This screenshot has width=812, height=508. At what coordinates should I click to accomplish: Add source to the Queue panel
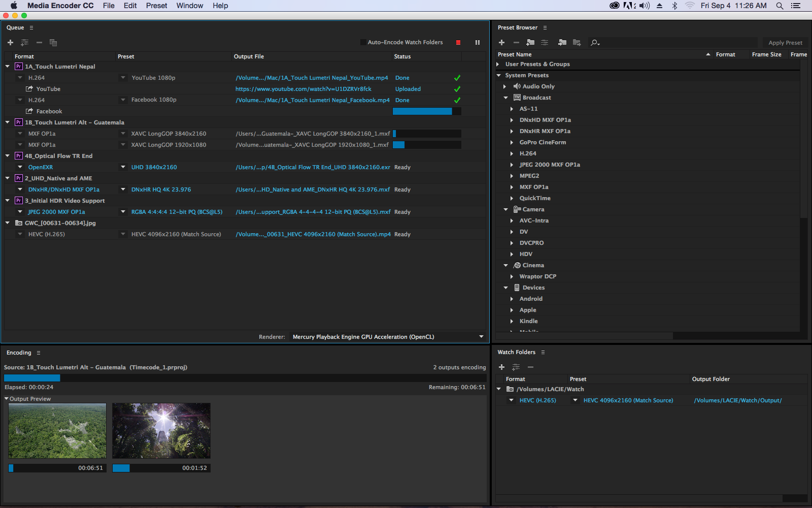point(10,43)
